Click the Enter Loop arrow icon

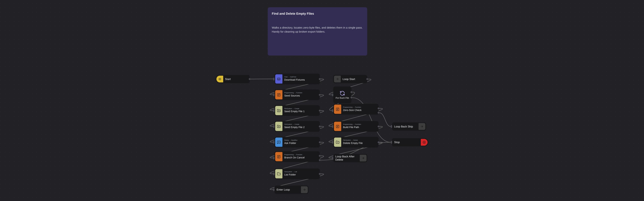point(304,190)
